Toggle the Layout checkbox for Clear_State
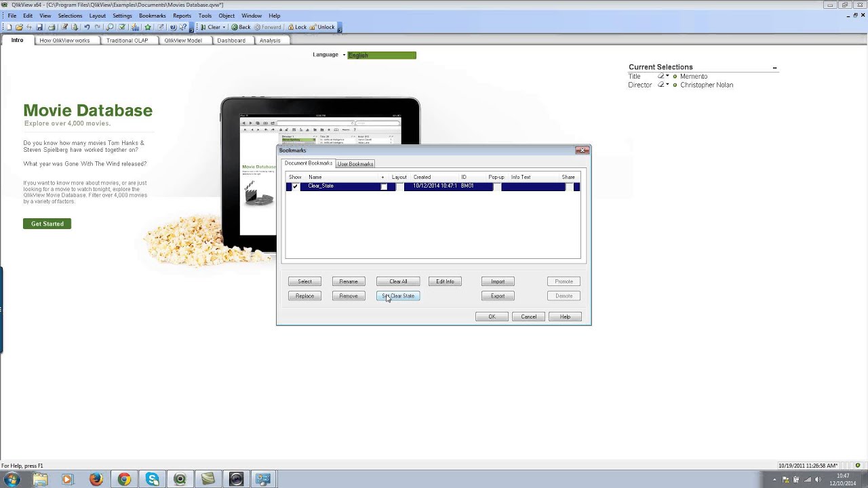 [399, 186]
